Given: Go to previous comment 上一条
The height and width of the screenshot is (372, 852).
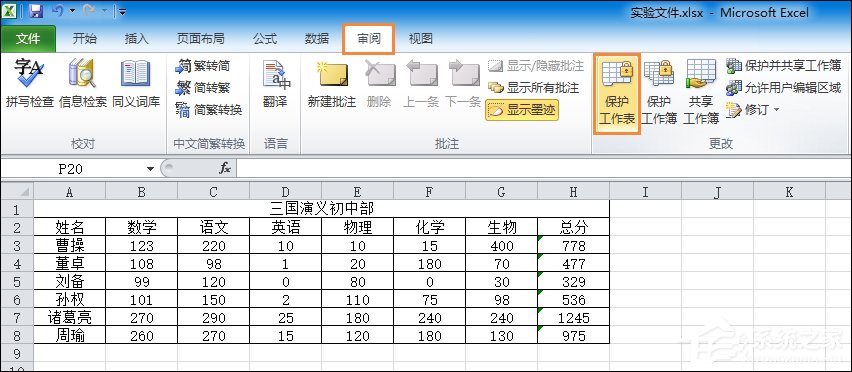Looking at the screenshot, I should tap(421, 84).
